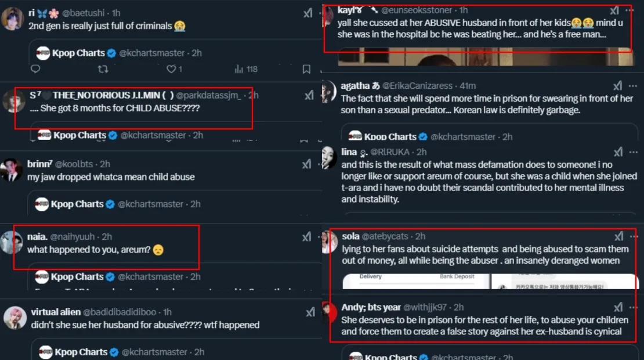644x360 pixels.
Task: Click the reply icon under baetushi's tweet
Action: pyautogui.click(x=35, y=69)
